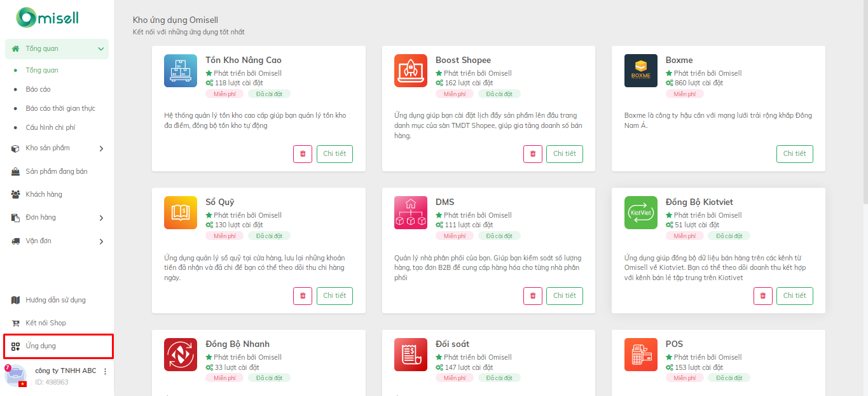This screenshot has height=396, width=868.
Task: Expand the Kho sản phẩm submenu
Action: (x=102, y=149)
